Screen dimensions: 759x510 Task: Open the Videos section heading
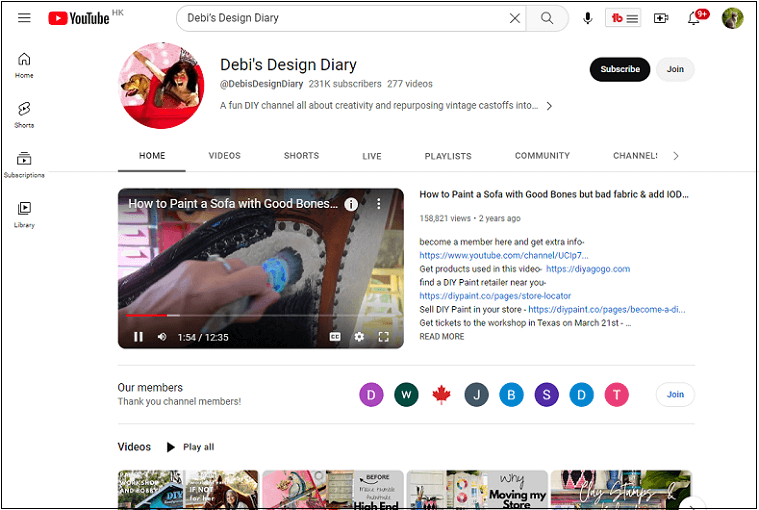tap(134, 447)
